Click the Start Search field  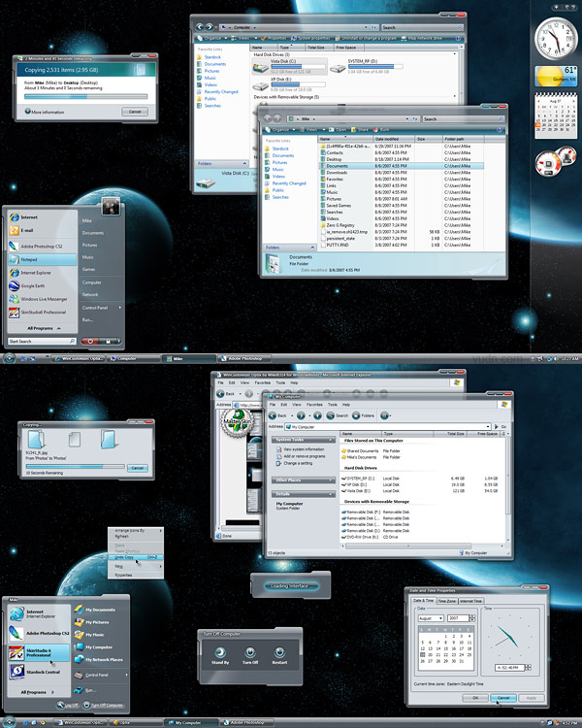(43, 342)
